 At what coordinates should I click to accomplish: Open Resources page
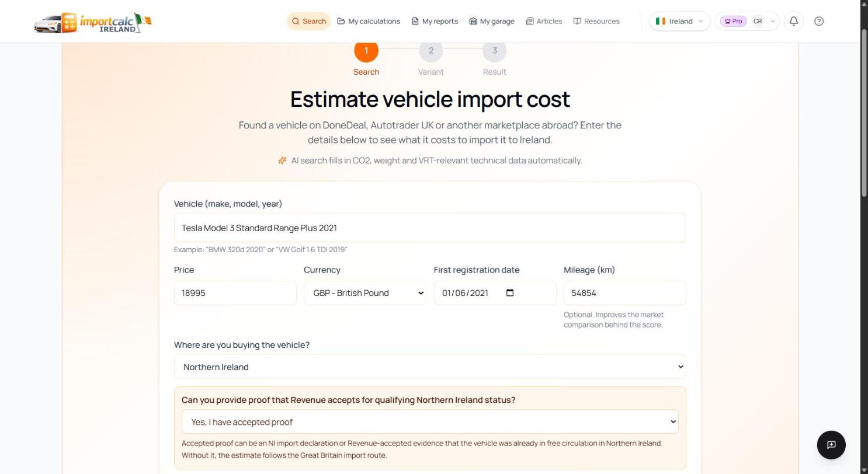pyautogui.click(x=596, y=21)
